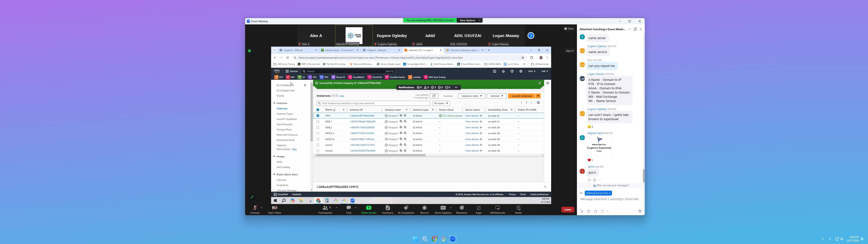Pop out the chat panel window

pos(635,29)
